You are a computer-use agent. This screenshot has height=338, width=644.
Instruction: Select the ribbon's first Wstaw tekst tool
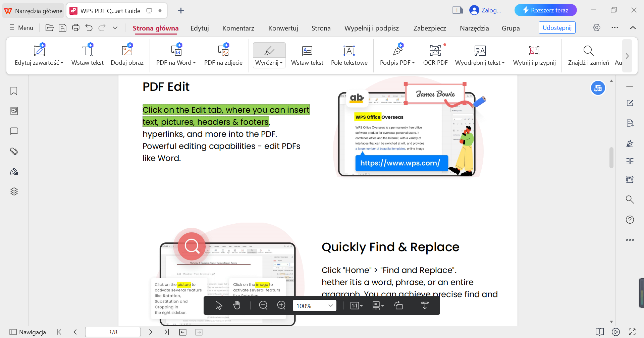[87, 54]
